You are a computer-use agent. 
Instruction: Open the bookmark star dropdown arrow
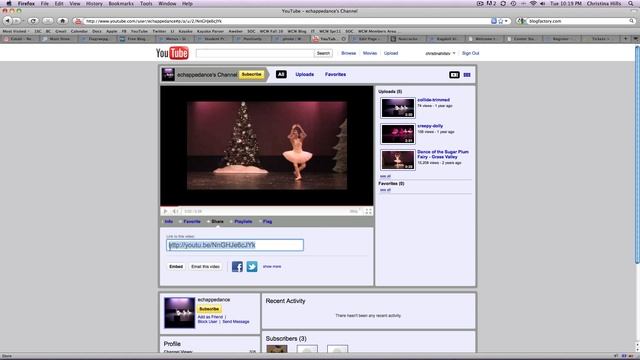(507, 21)
